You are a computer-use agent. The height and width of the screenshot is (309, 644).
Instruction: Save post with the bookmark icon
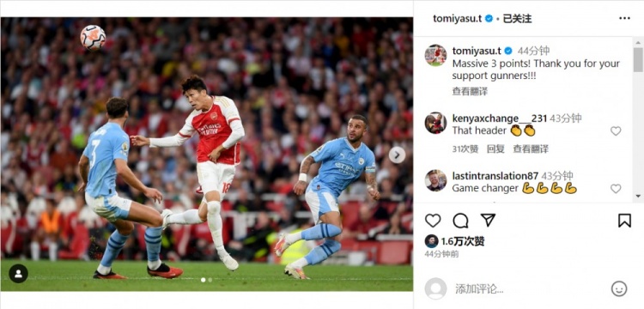(624, 221)
